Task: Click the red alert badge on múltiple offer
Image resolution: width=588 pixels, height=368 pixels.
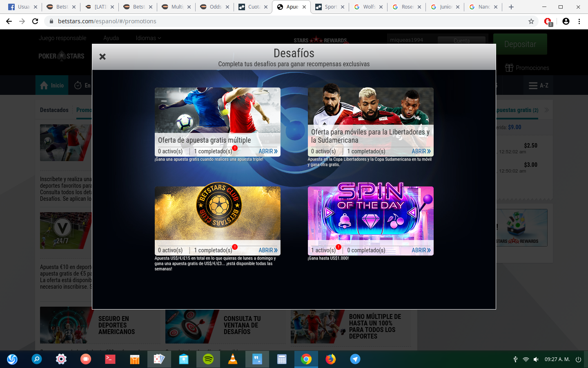Action: coord(235,148)
